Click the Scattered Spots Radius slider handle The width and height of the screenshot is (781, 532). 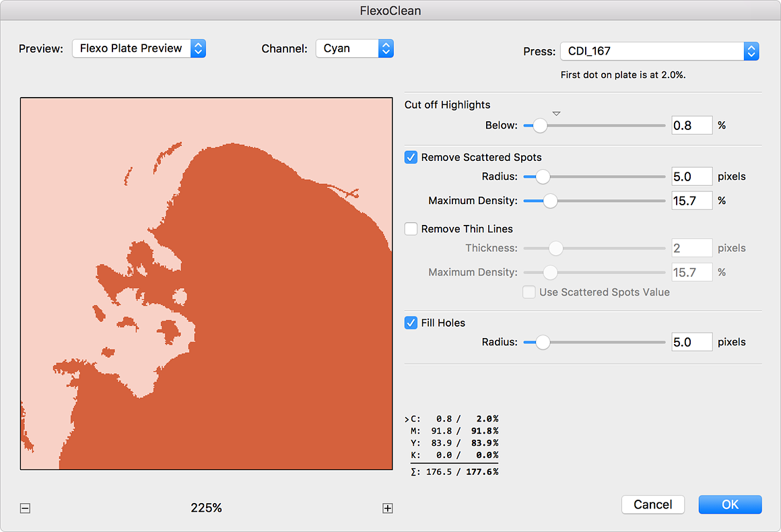click(x=542, y=176)
